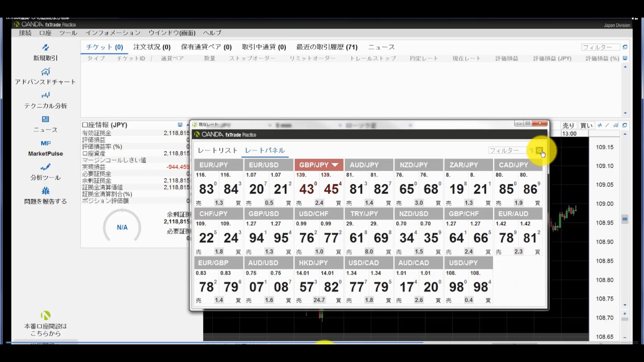Select the CHF/JPY pair header

pos(218,214)
